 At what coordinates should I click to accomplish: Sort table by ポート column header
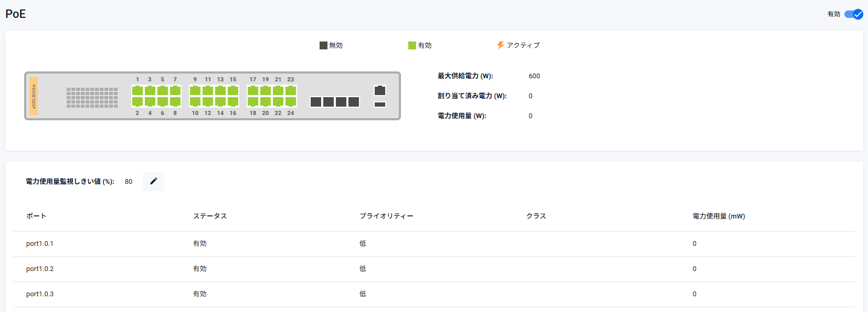click(x=36, y=216)
